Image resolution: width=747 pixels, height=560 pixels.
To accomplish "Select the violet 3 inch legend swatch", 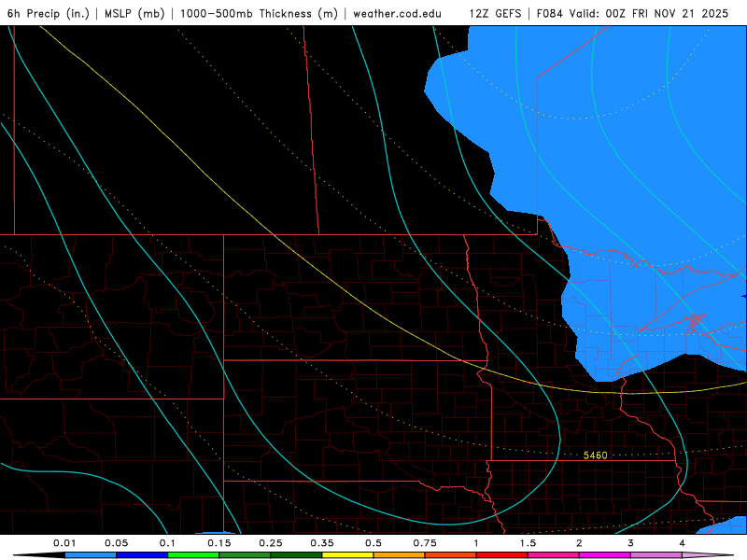I will pyautogui.click(x=656, y=555).
